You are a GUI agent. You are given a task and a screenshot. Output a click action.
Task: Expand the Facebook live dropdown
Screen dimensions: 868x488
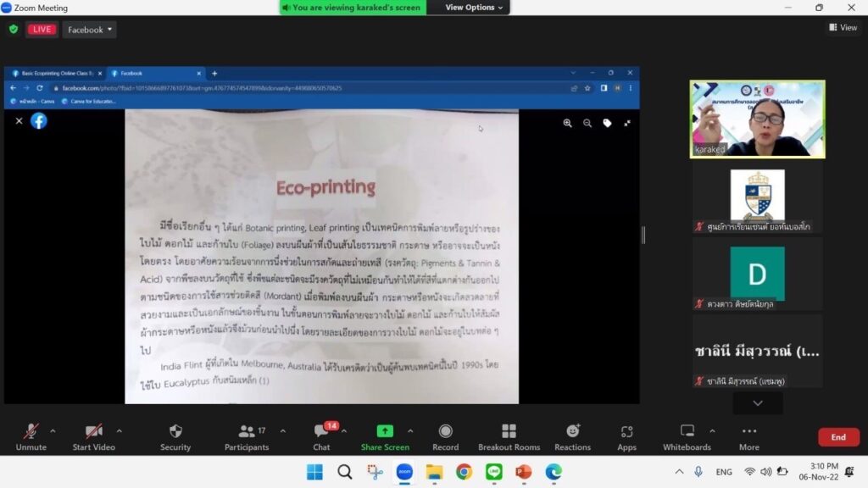tap(89, 30)
